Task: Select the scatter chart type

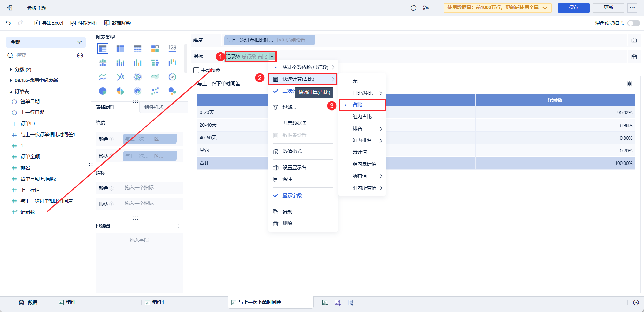Action: click(x=155, y=91)
